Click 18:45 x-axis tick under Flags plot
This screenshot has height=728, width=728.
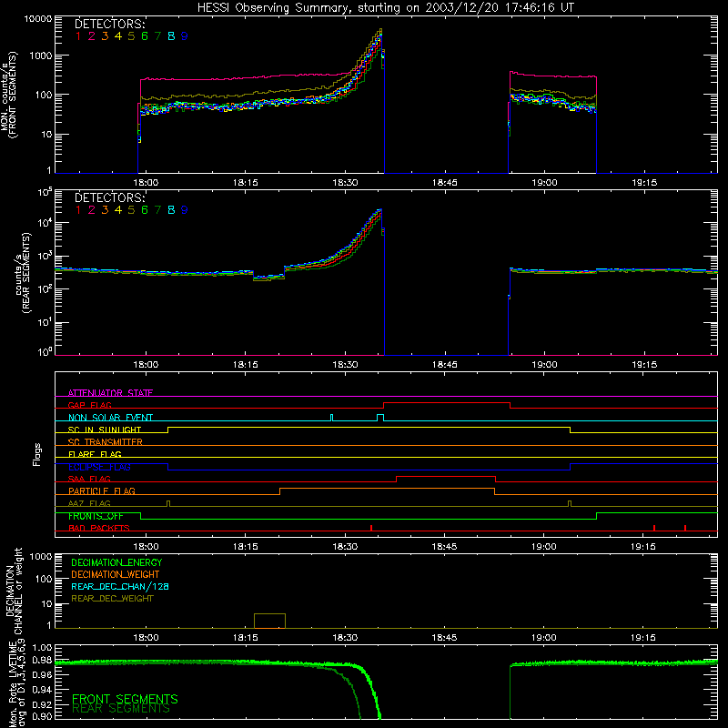[444, 547]
